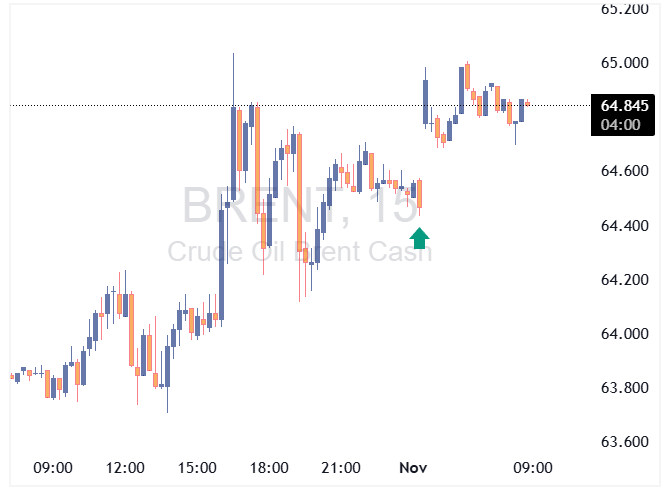Screen dimensions: 670x501
Task: Click the 09:00 label left of 12:00
Action: 53,468
